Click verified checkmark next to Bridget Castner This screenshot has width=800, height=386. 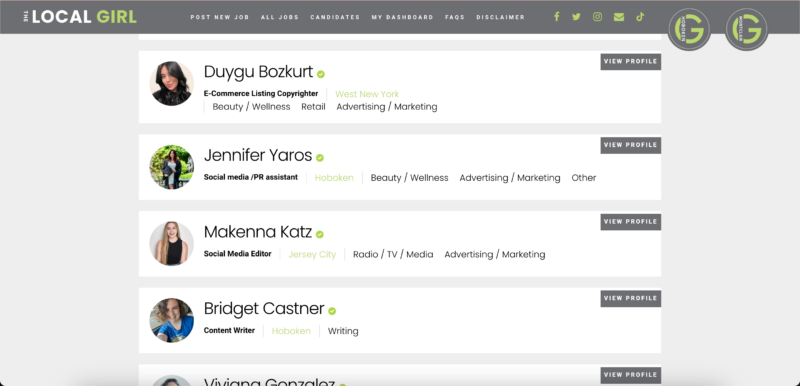332,311
